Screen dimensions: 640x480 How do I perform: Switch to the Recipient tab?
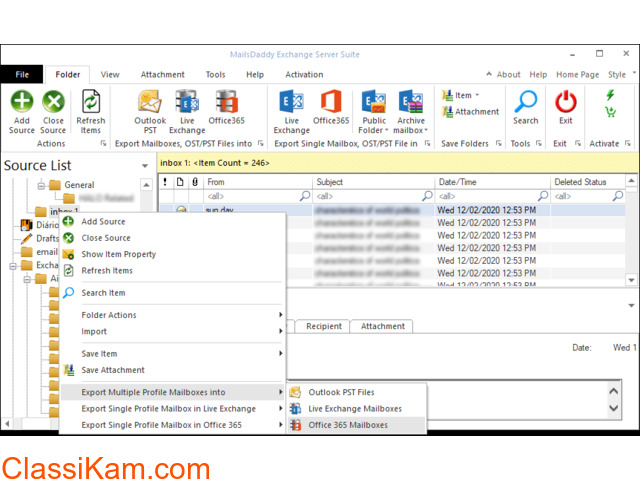pos(324,326)
